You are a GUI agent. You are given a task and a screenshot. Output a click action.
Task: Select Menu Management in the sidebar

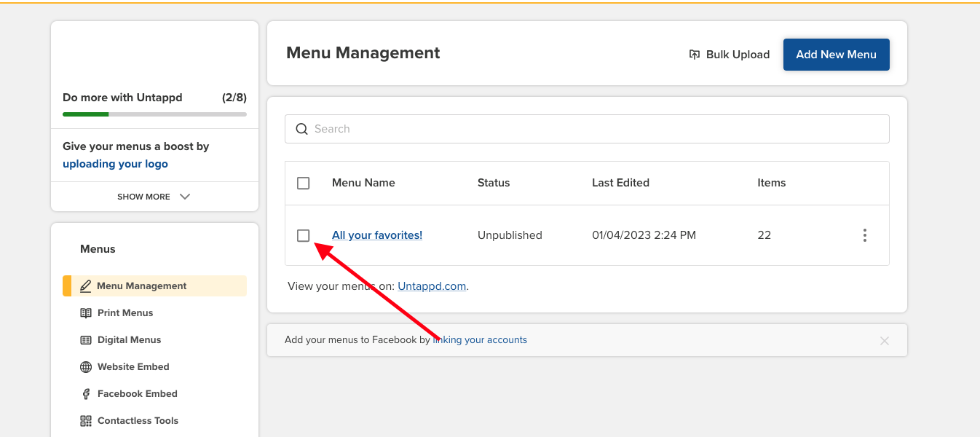pyautogui.click(x=154, y=286)
